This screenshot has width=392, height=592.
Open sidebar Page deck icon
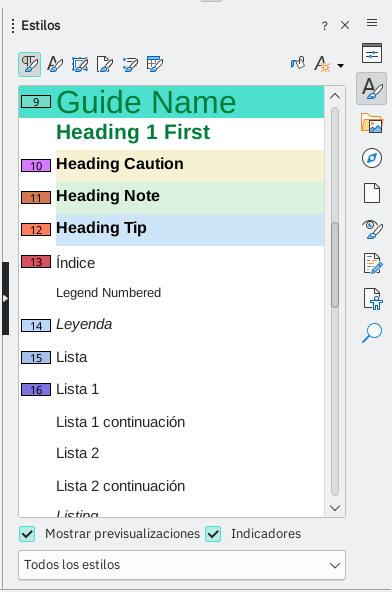point(372,193)
